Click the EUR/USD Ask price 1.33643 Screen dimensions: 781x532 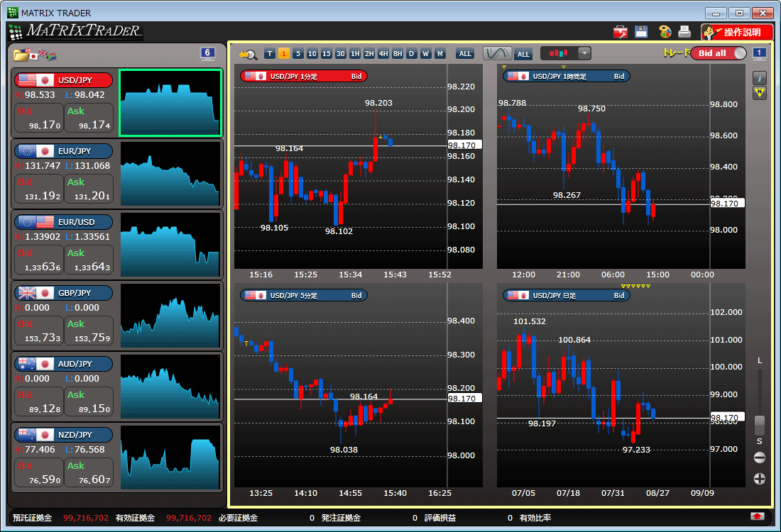pyautogui.click(x=89, y=260)
